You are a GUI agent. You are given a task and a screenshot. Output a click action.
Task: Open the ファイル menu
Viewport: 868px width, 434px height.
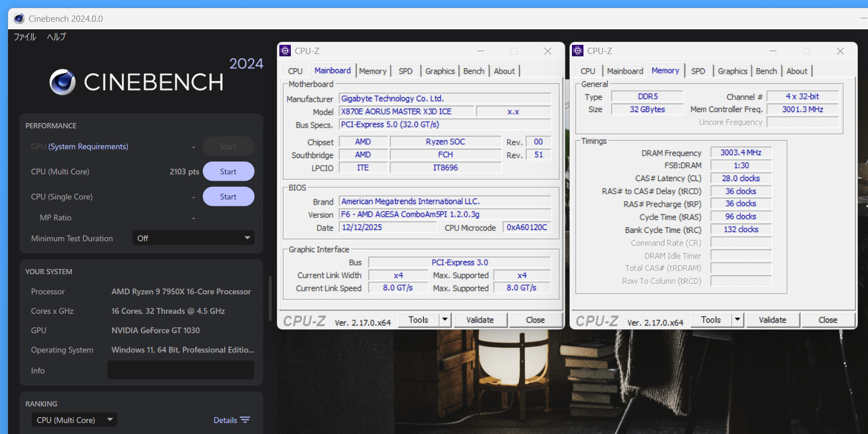(x=25, y=37)
